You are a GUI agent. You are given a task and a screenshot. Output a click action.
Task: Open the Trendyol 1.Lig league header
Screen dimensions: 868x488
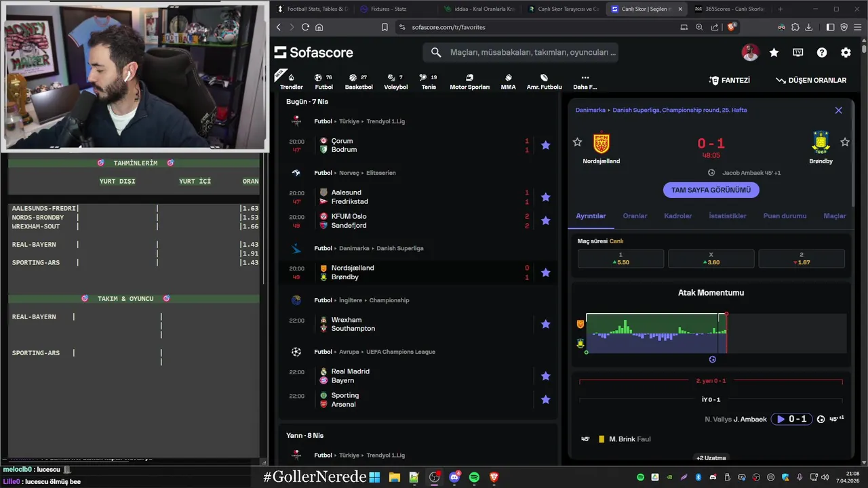(385, 121)
